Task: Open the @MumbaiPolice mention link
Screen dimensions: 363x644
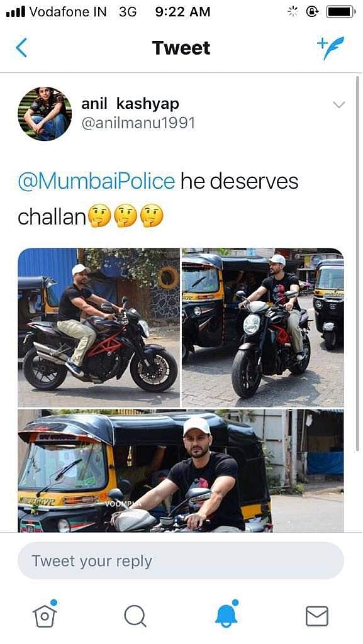Action: [x=96, y=181]
